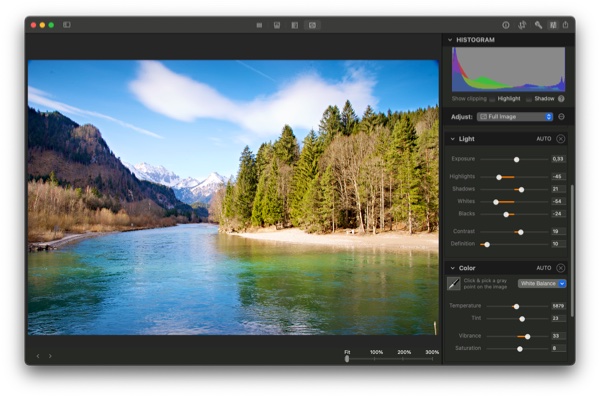Open the image info inspector

click(506, 25)
